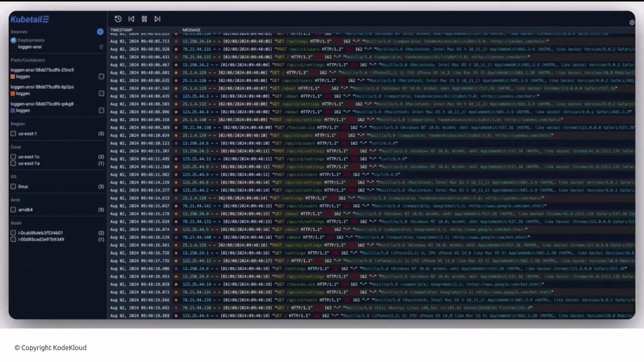Image resolution: width=644 pixels, height=362 pixels.
Task: Click the pod dot on row 09:48:05.713
Action: (176, 42)
